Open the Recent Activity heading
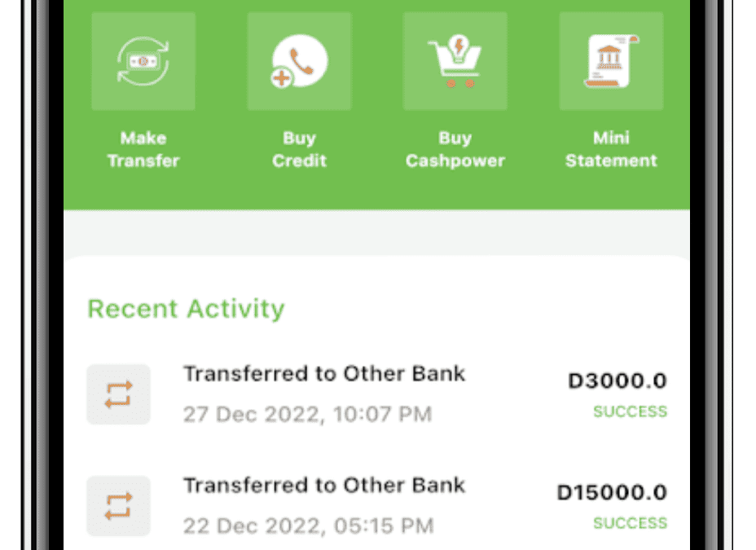Viewport: 756px width, 550px height. point(186,309)
